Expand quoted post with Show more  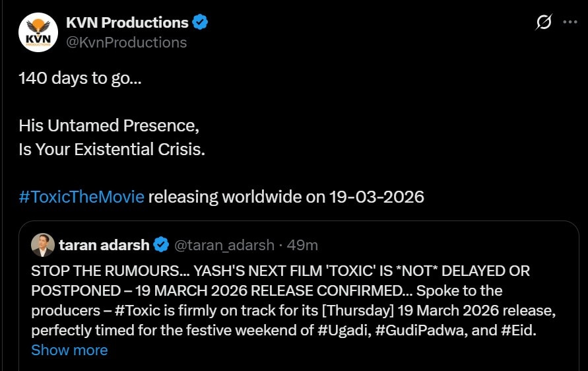[69, 350]
